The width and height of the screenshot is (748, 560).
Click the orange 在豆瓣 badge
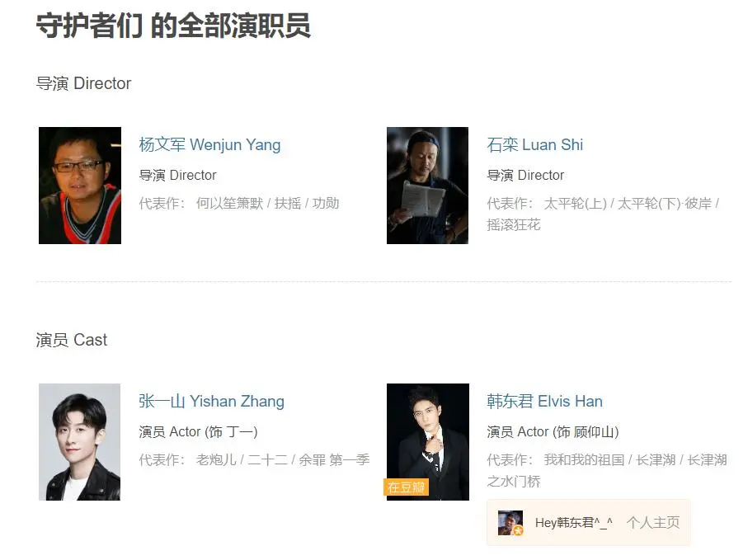tap(406, 487)
